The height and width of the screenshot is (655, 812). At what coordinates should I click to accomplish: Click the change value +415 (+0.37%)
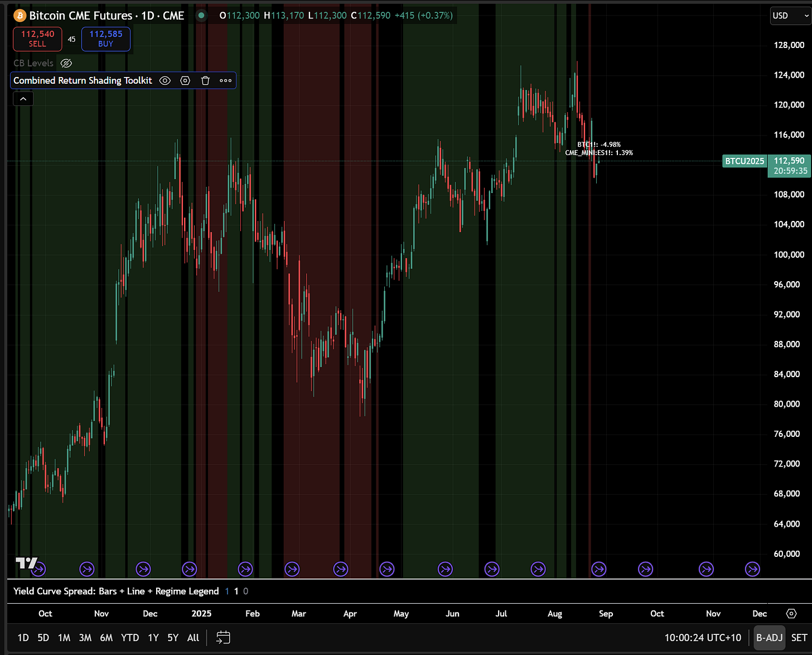coord(423,16)
